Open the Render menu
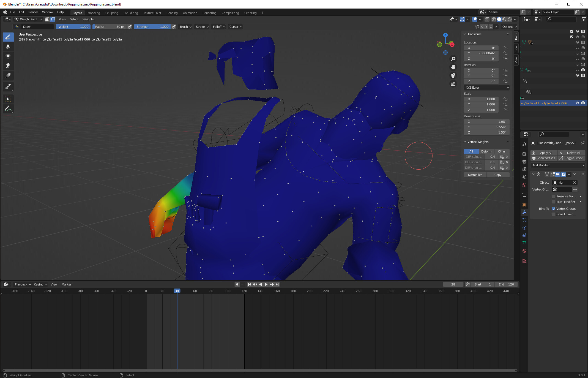 pyautogui.click(x=33, y=12)
